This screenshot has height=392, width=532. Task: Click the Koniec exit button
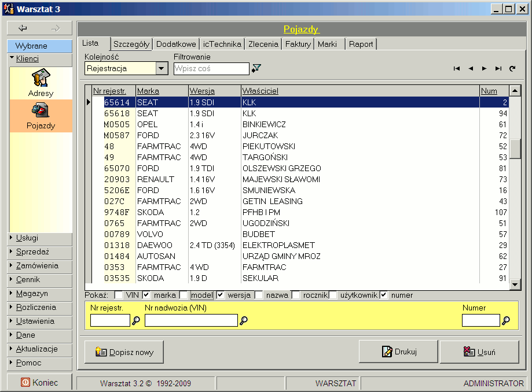tap(39, 383)
